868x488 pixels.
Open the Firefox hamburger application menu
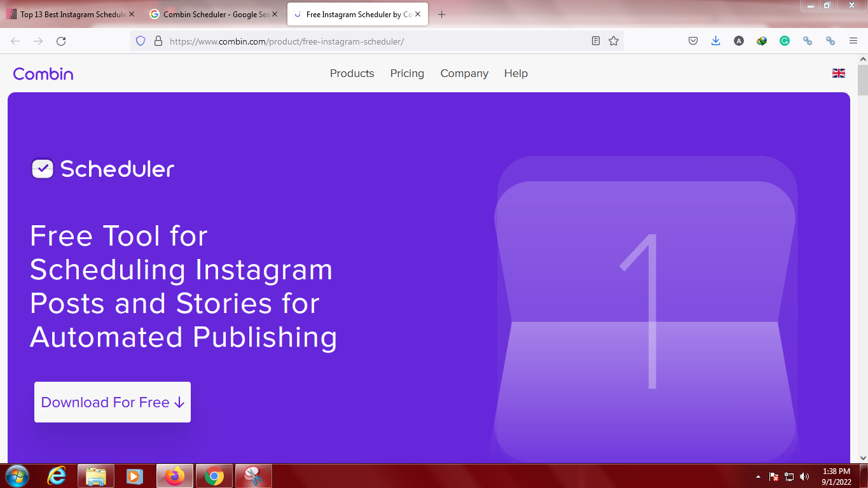(853, 41)
